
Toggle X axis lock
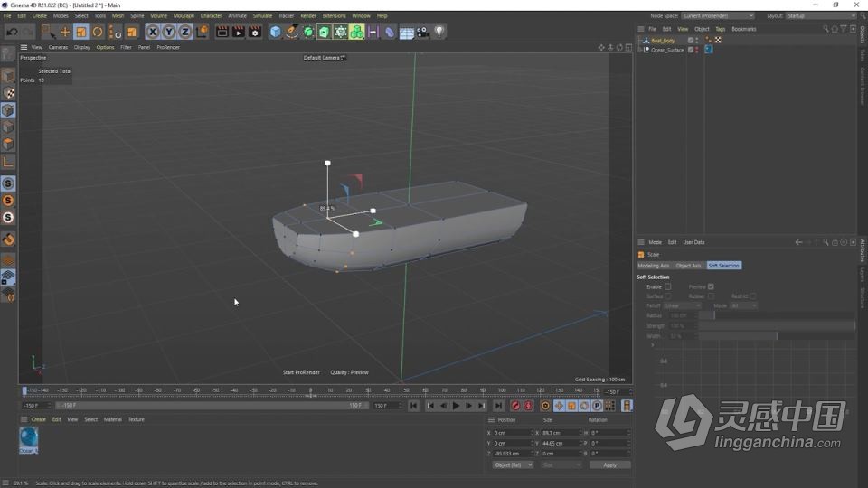click(x=152, y=33)
